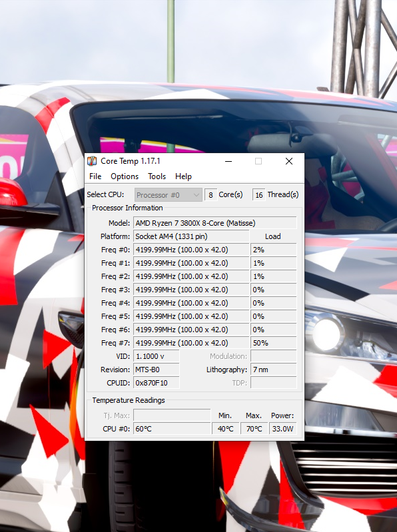The height and width of the screenshot is (532, 397).
Task: Click the Freq #5 frequency value
Action: point(191,316)
